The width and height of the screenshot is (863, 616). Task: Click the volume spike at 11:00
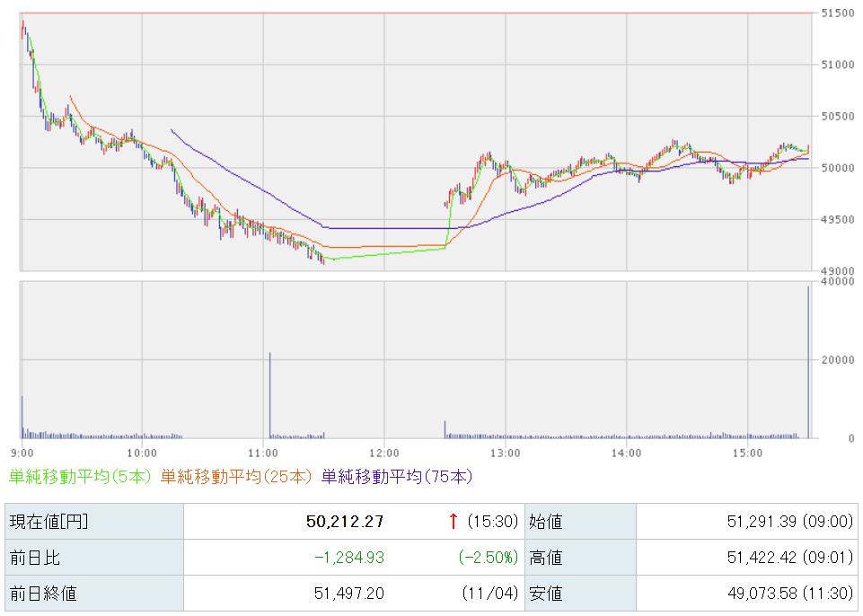(270, 395)
